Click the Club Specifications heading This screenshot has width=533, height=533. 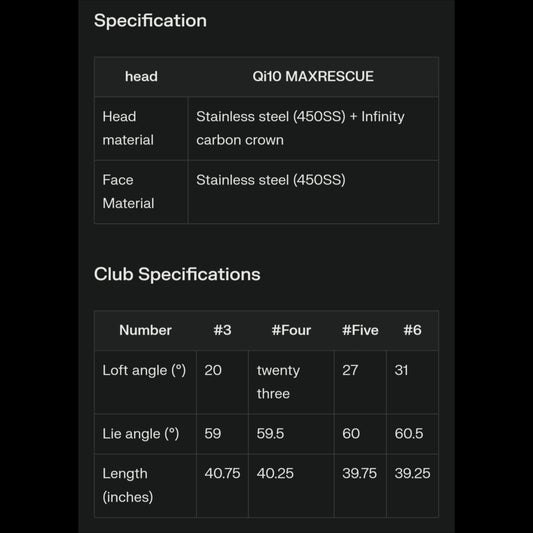click(177, 274)
